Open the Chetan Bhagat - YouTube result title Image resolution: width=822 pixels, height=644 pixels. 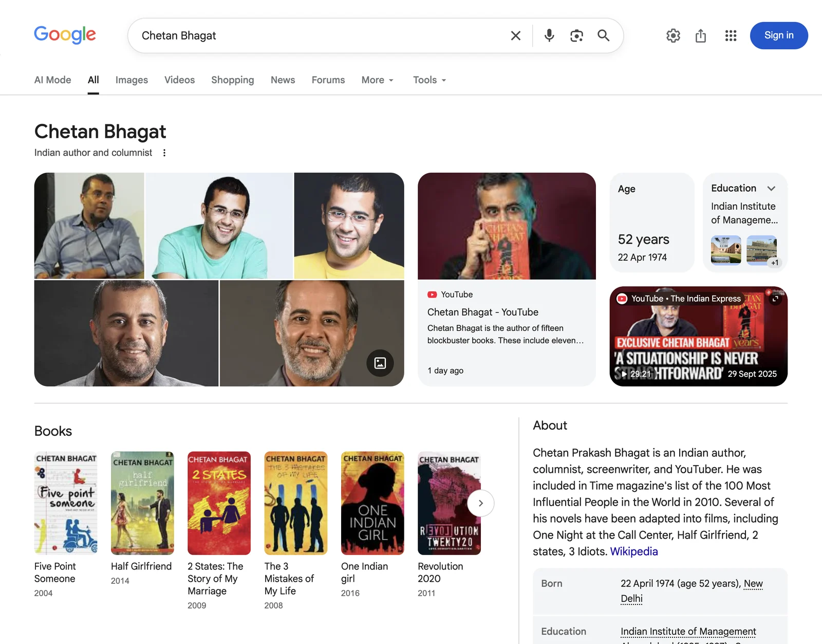click(x=483, y=312)
